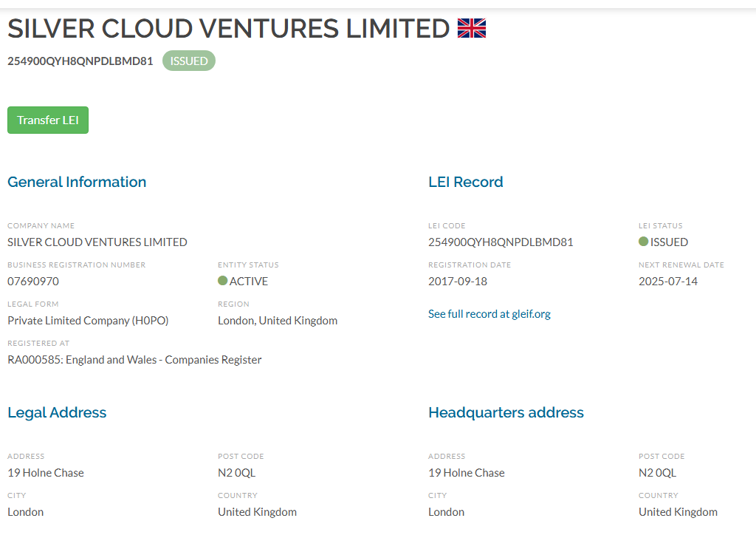Click the ENTITY STATUS field label
Screen dimensions: 756x535
tap(248, 265)
